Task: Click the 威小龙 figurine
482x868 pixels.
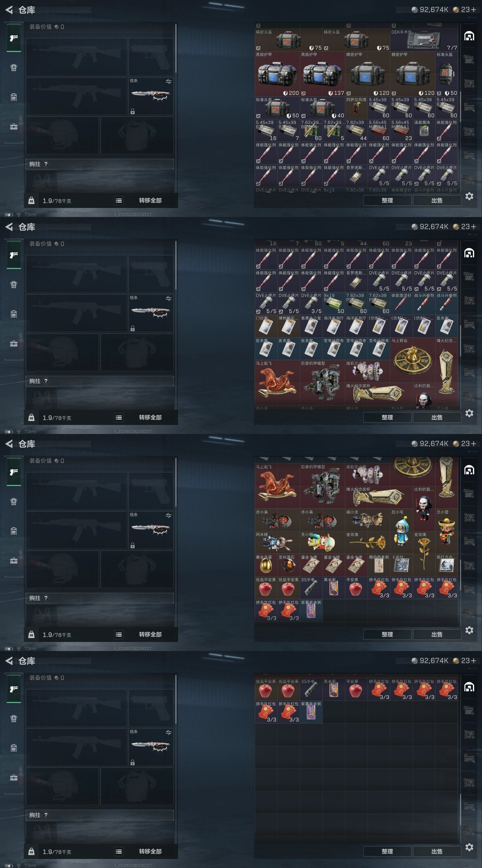Action: [x=368, y=520]
